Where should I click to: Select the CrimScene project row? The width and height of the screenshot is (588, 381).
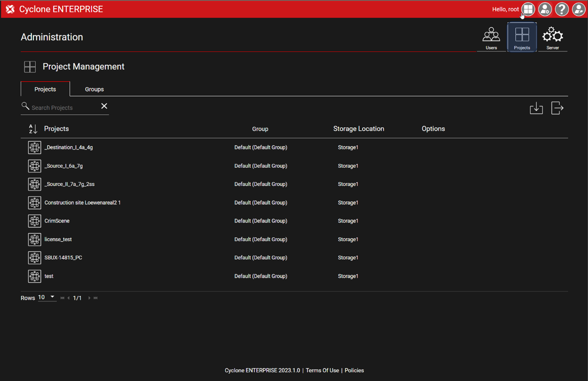click(x=57, y=221)
